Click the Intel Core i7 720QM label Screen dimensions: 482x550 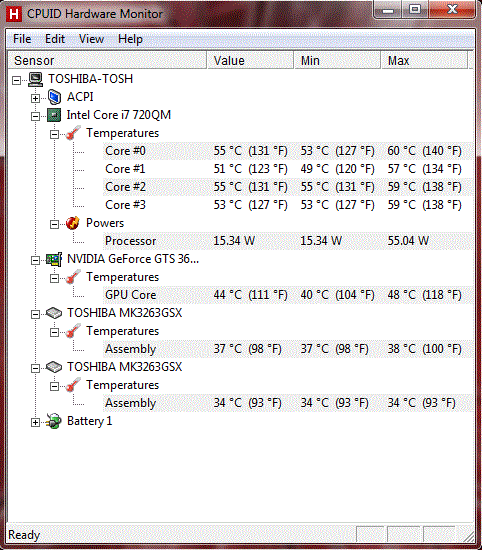coord(119,115)
